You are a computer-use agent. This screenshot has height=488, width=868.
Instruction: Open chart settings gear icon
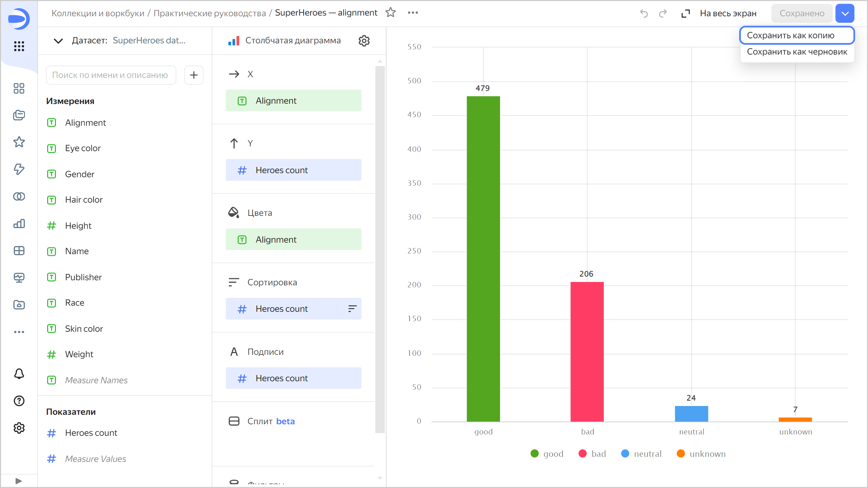364,41
